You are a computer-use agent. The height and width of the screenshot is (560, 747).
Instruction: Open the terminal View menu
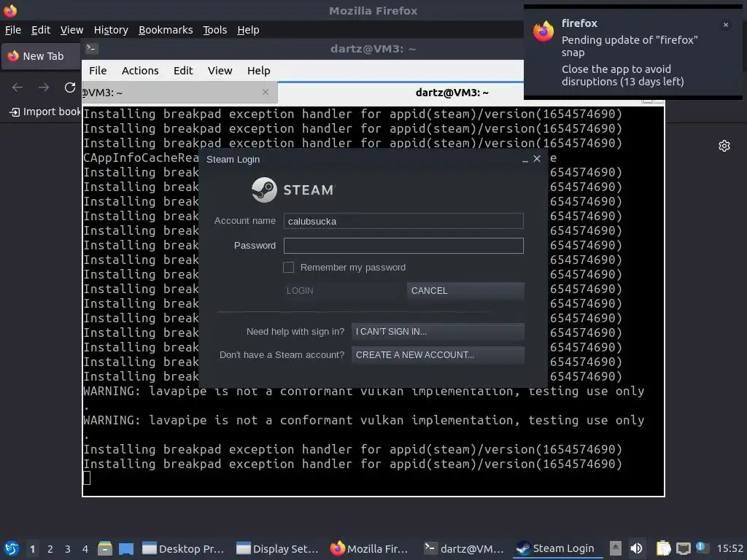220,71
